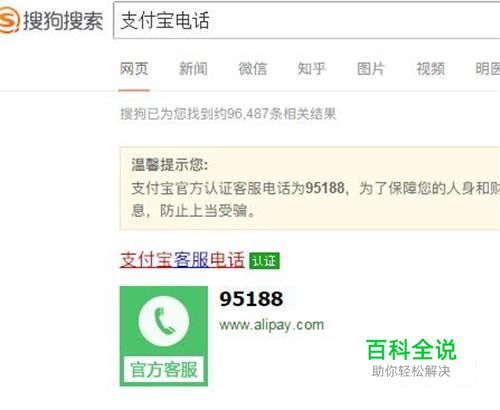Open the www.alipay.com link
The height and width of the screenshot is (410, 500).
271,325
